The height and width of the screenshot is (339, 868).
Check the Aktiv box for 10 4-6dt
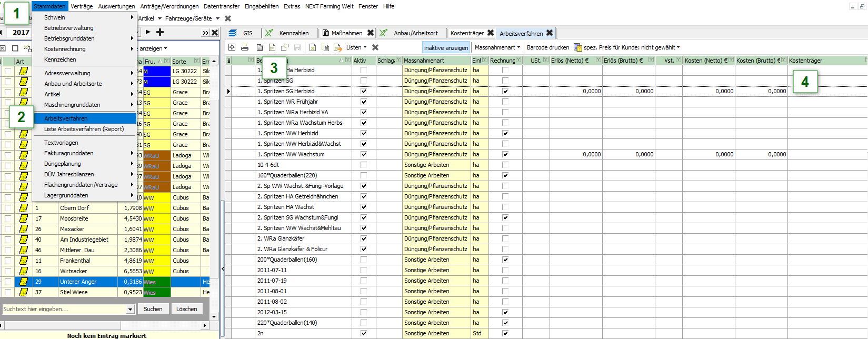[x=363, y=165]
